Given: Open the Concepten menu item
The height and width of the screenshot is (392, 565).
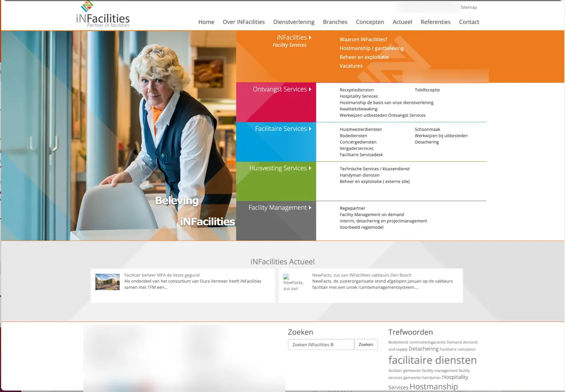Looking at the screenshot, I should (370, 22).
